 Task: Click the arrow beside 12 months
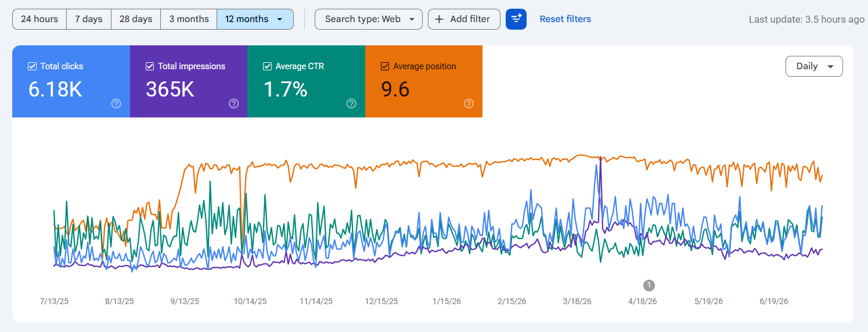(280, 19)
